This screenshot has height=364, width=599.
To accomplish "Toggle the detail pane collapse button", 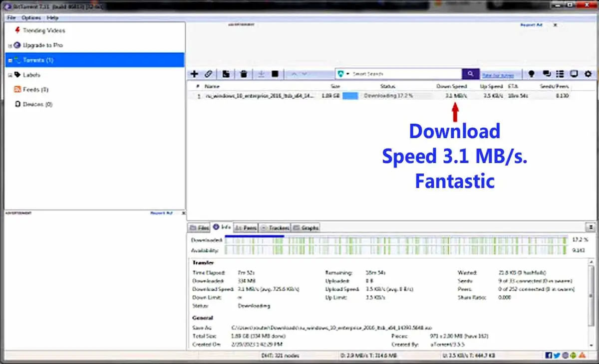I will coord(592,227).
